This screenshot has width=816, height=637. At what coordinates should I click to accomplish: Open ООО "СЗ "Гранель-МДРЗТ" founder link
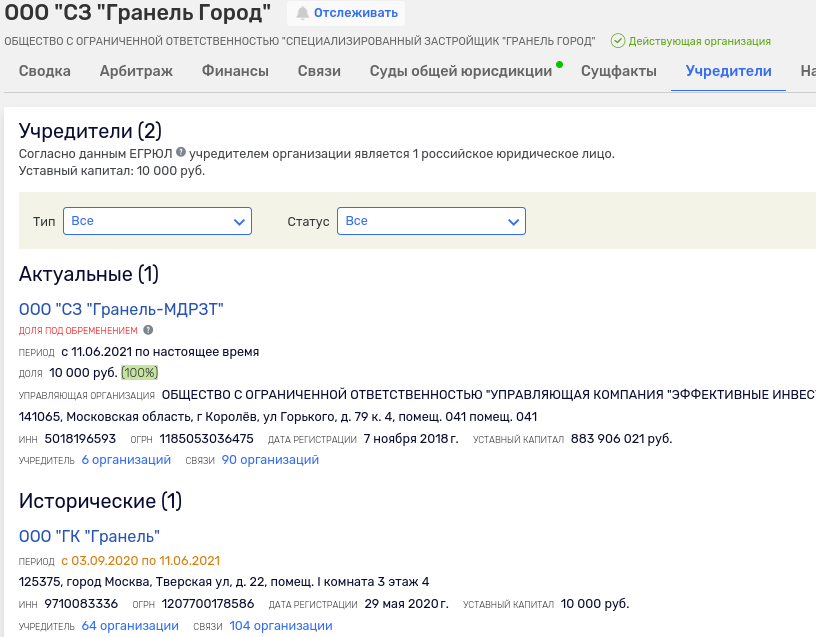click(121, 309)
